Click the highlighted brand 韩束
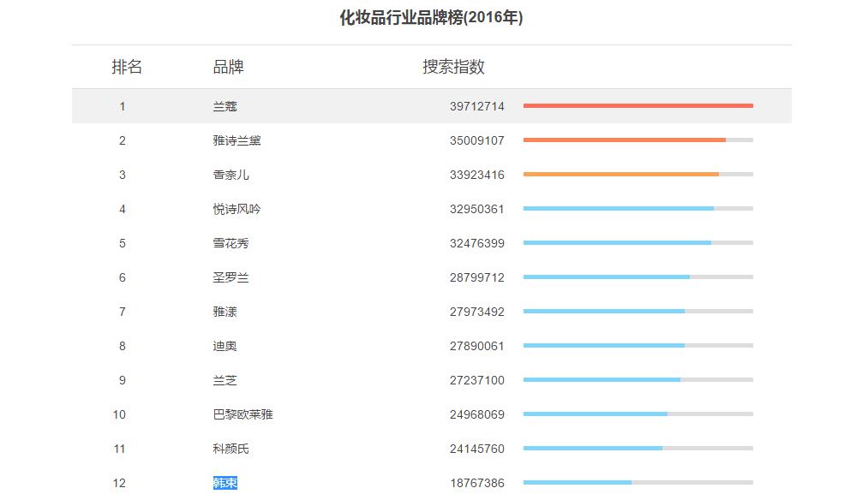This screenshot has width=868, height=500. pos(224,484)
